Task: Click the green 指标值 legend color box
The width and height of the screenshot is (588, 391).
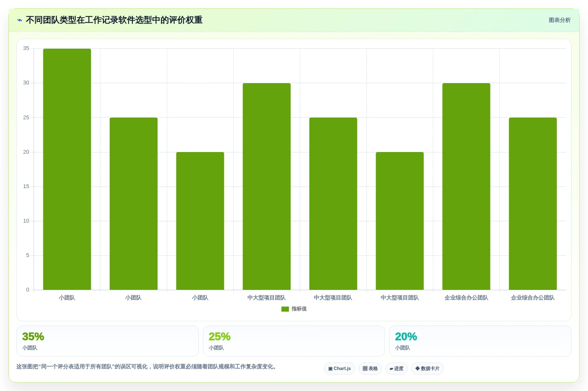Action: tap(285, 309)
